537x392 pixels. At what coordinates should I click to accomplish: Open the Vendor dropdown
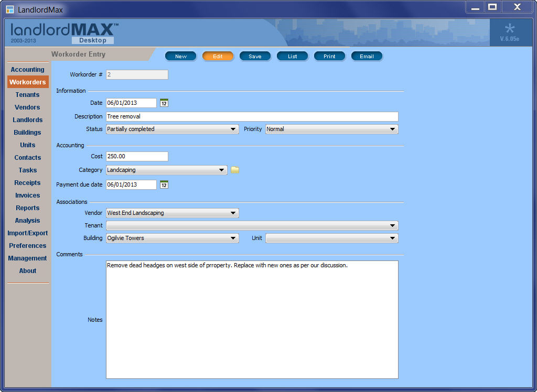click(172, 213)
